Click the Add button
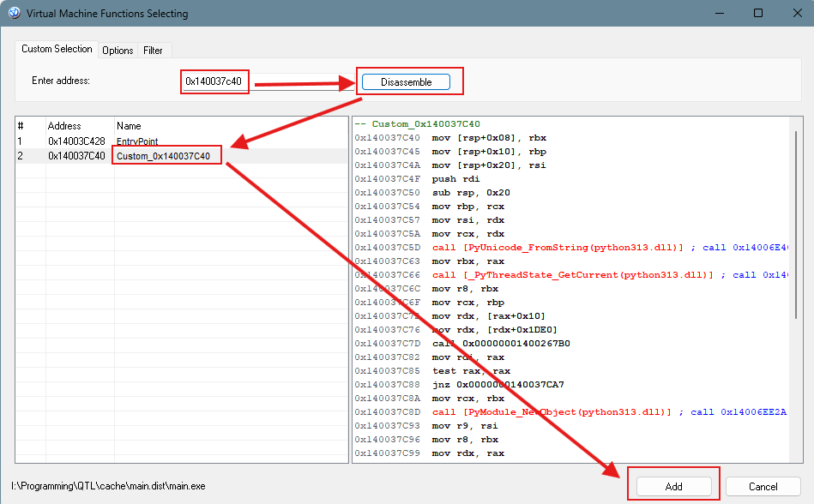The width and height of the screenshot is (814, 504). point(673,486)
